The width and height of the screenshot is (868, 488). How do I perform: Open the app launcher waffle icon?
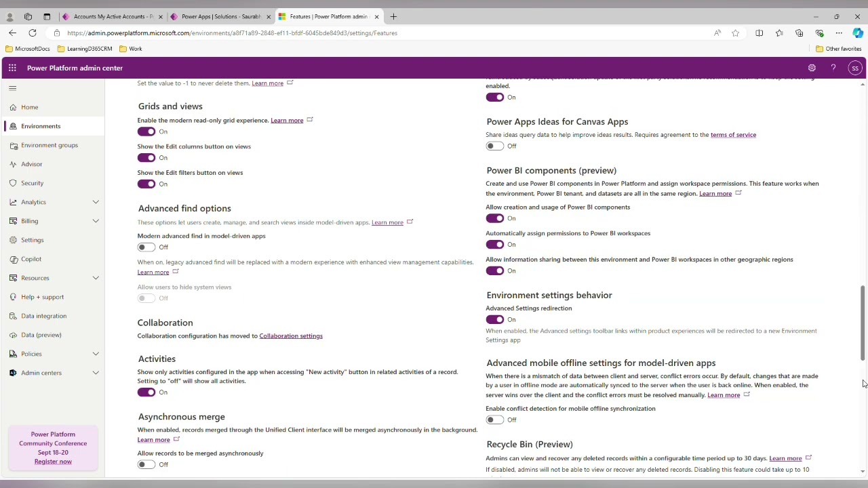[x=12, y=68]
